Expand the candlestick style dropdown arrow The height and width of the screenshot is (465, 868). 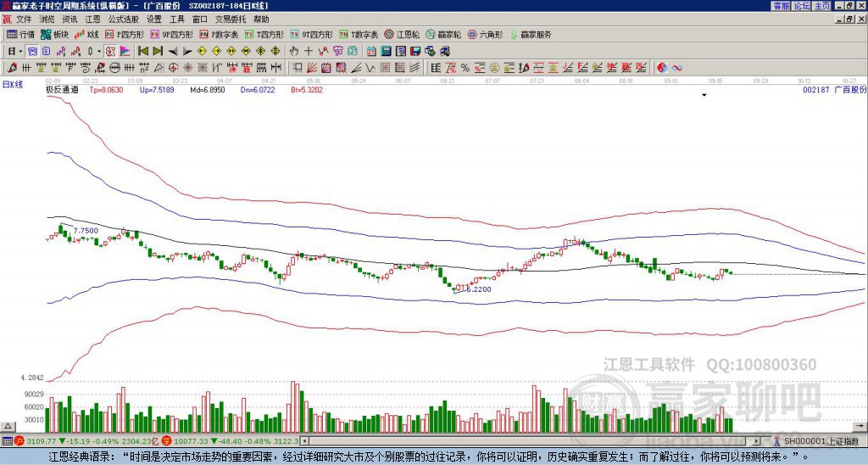(x=99, y=52)
